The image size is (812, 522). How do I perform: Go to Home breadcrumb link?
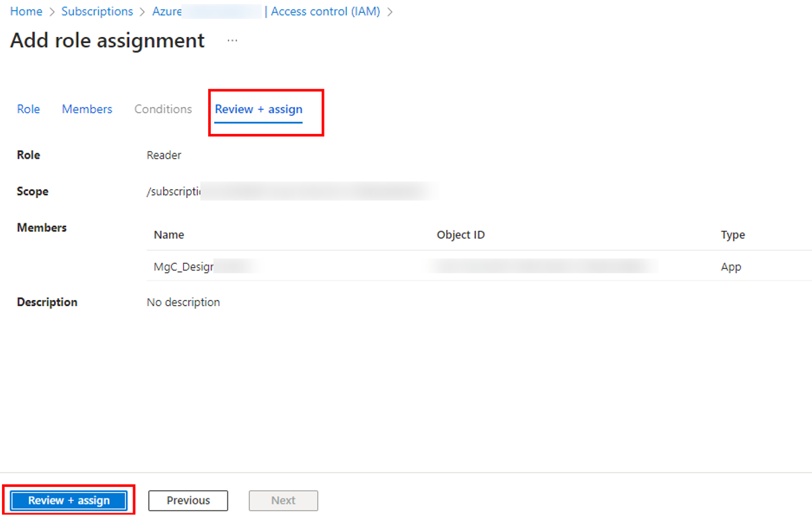point(26,11)
